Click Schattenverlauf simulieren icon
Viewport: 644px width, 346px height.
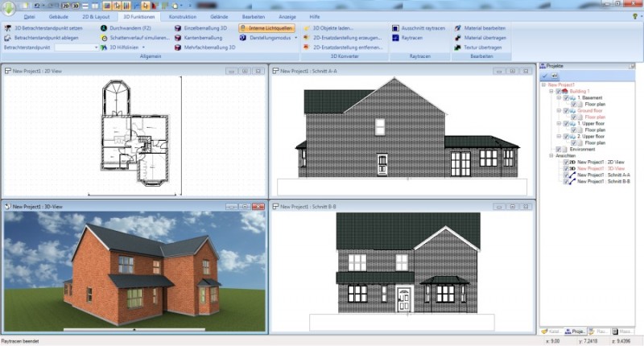point(104,37)
